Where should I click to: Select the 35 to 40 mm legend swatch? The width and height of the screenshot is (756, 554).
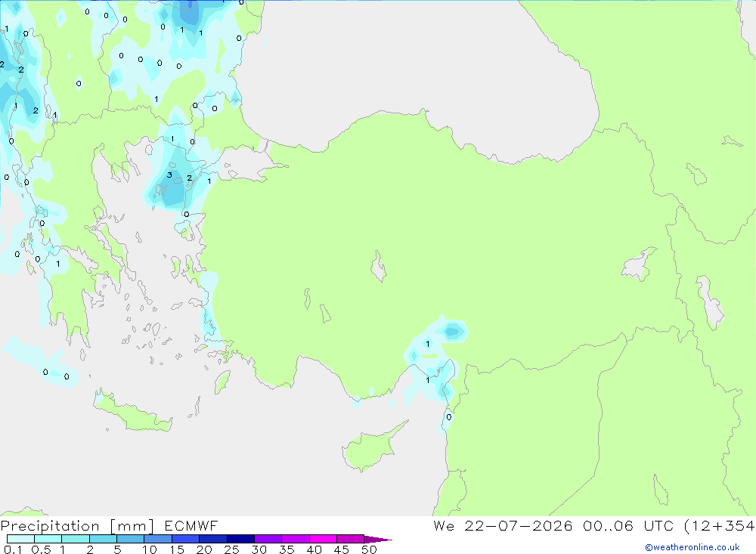(295, 539)
